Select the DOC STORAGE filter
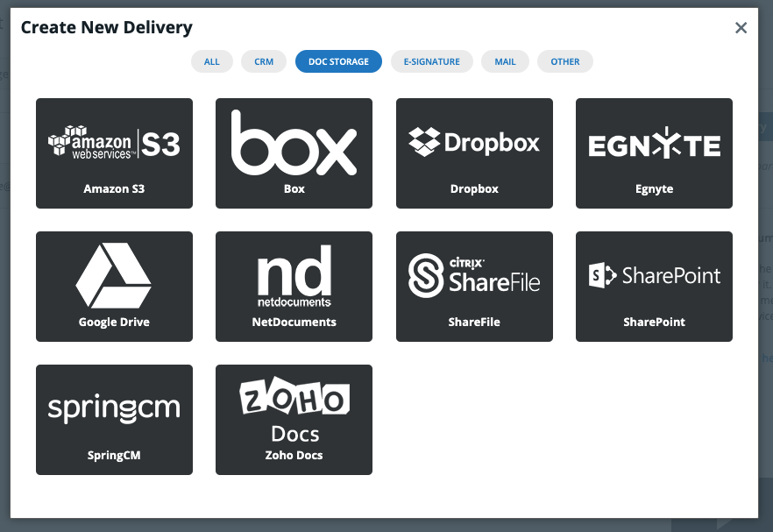The image size is (773, 532). (x=338, y=61)
